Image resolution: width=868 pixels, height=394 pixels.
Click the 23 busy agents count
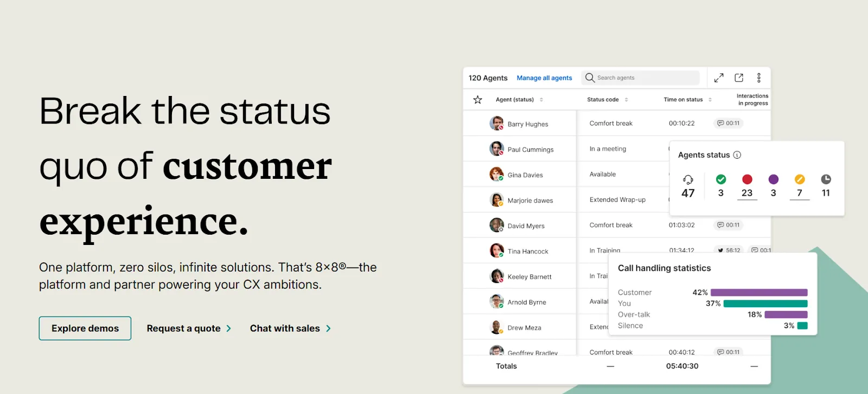pyautogui.click(x=747, y=193)
